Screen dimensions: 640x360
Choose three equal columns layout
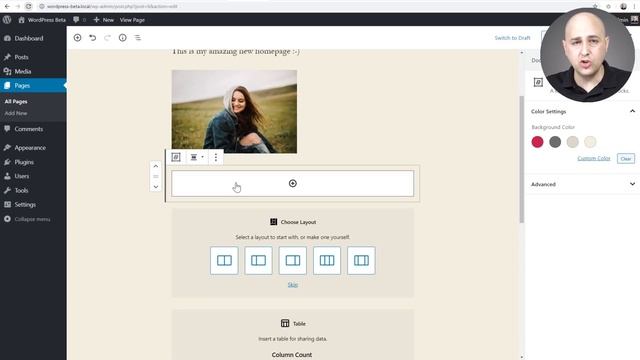pyautogui.click(x=327, y=260)
